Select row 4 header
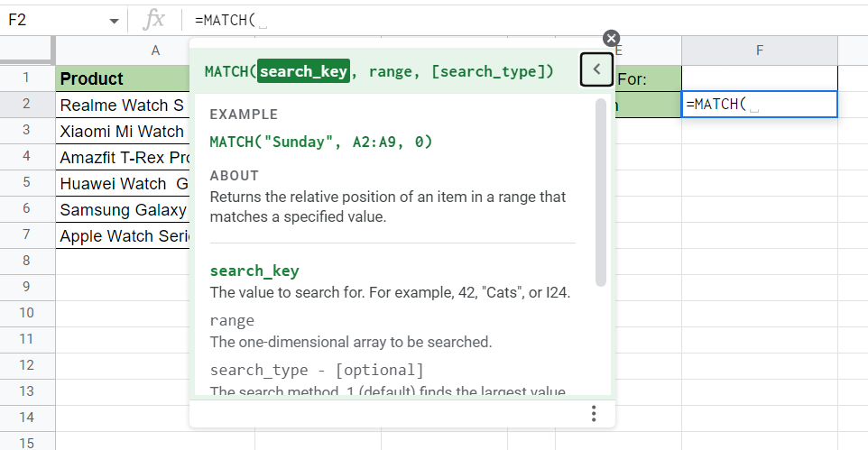This screenshot has height=450, width=868. (x=26, y=157)
